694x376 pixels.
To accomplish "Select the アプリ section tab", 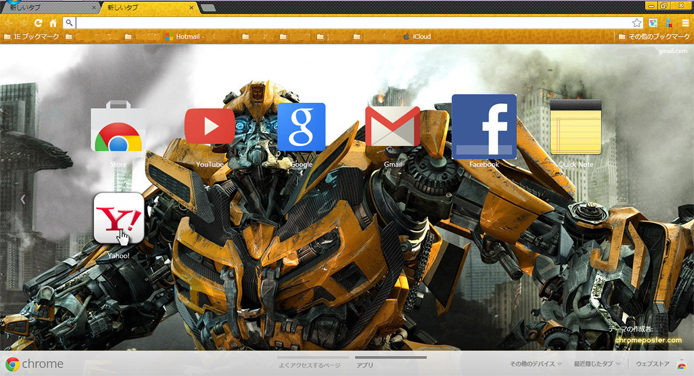I will (365, 365).
